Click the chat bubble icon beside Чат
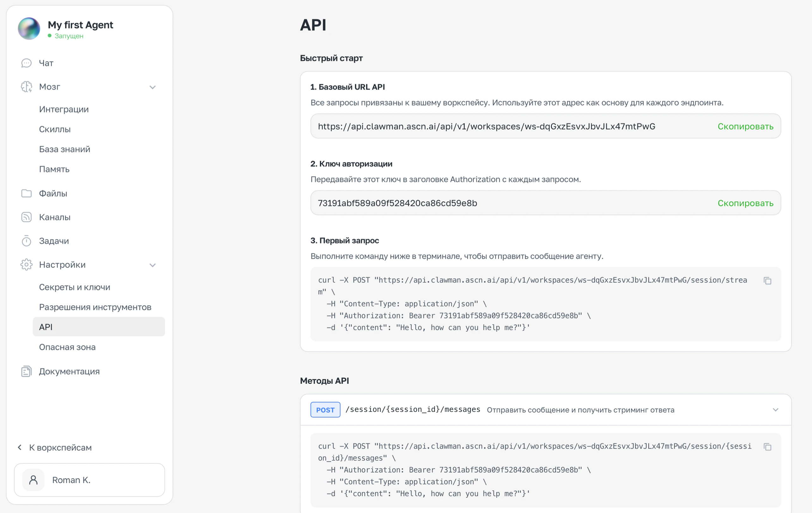 [26, 63]
